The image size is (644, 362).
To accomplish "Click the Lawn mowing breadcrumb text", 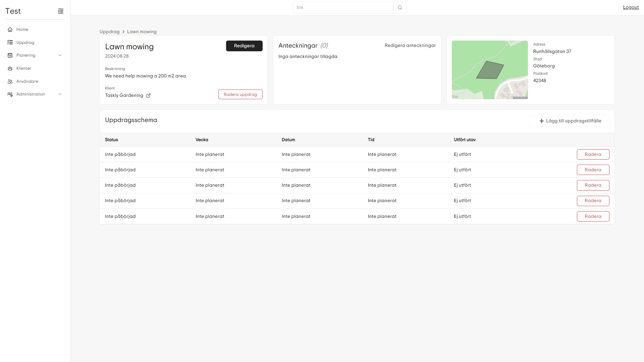I will click(142, 32).
